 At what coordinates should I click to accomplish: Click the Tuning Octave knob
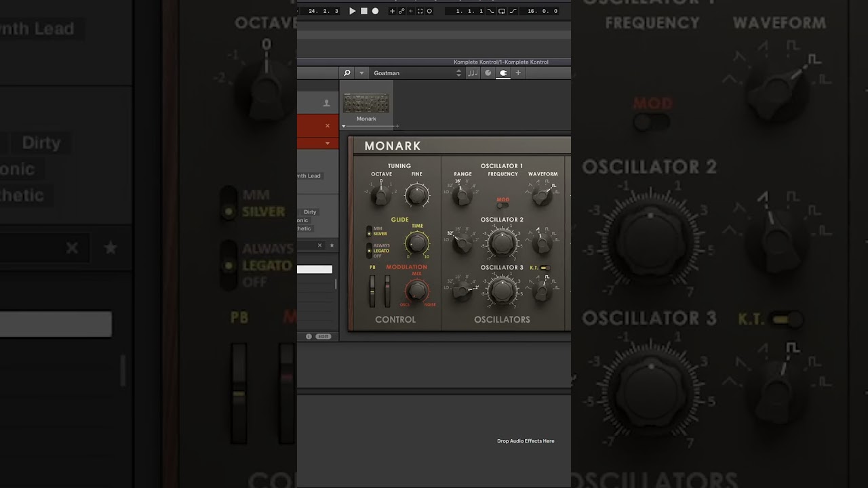(x=381, y=197)
